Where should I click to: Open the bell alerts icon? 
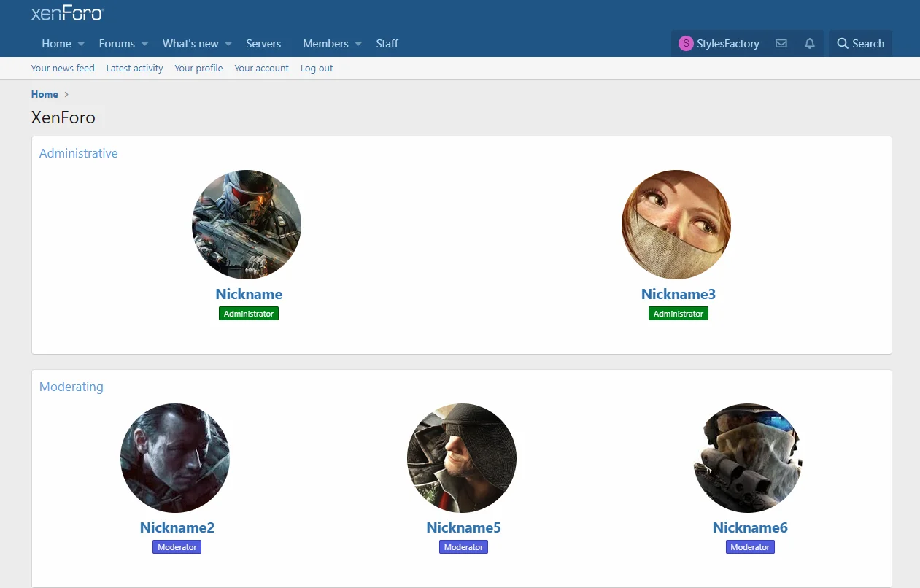pyautogui.click(x=809, y=44)
